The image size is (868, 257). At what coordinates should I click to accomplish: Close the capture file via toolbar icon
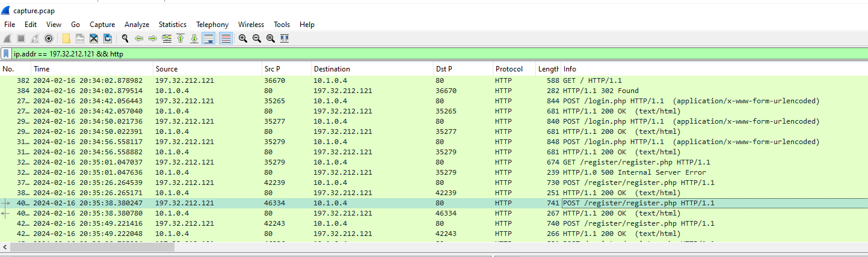point(94,38)
